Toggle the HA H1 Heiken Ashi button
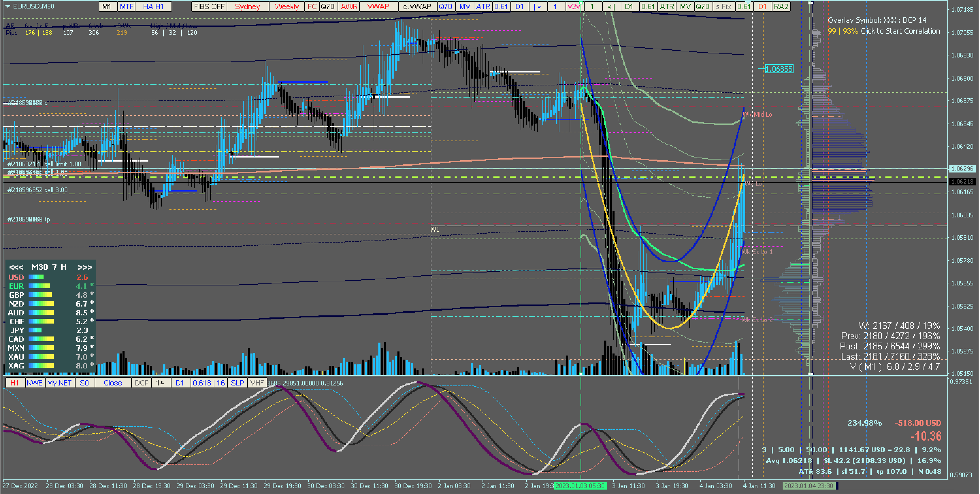Screen dimensions: 980x494 tap(153, 6)
